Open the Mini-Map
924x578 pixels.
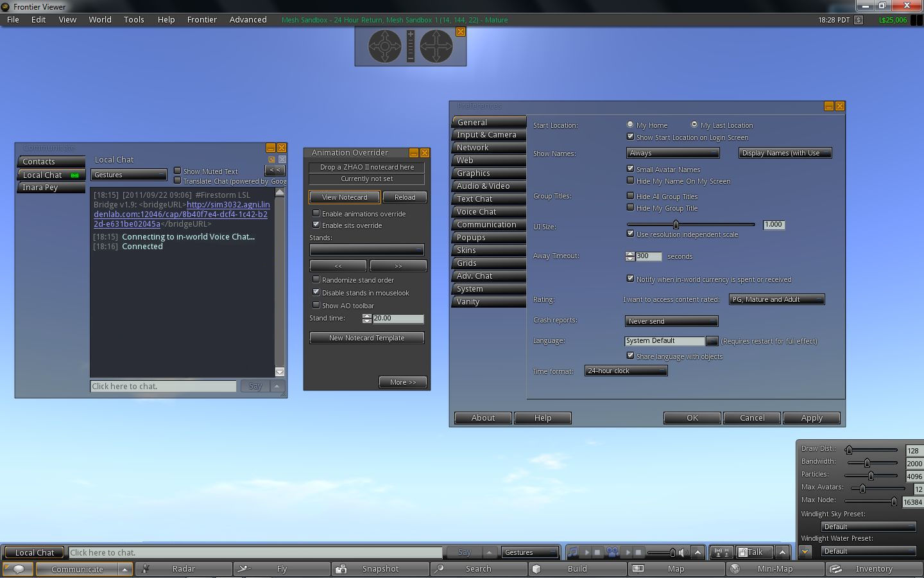coord(774,569)
